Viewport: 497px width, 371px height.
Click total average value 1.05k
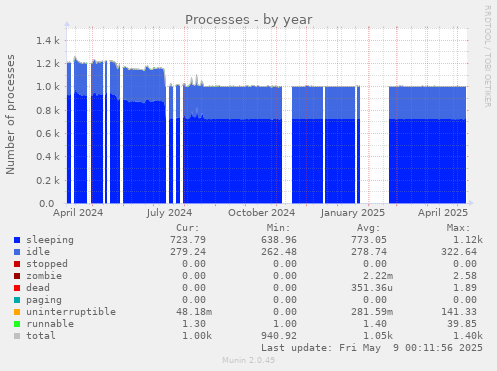coord(378,336)
